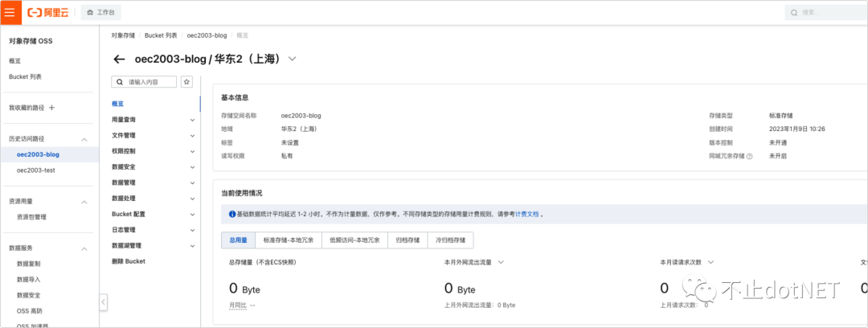Open Bucket 列表 in the sidebar
The height and width of the screenshot is (328, 868).
coord(26,76)
